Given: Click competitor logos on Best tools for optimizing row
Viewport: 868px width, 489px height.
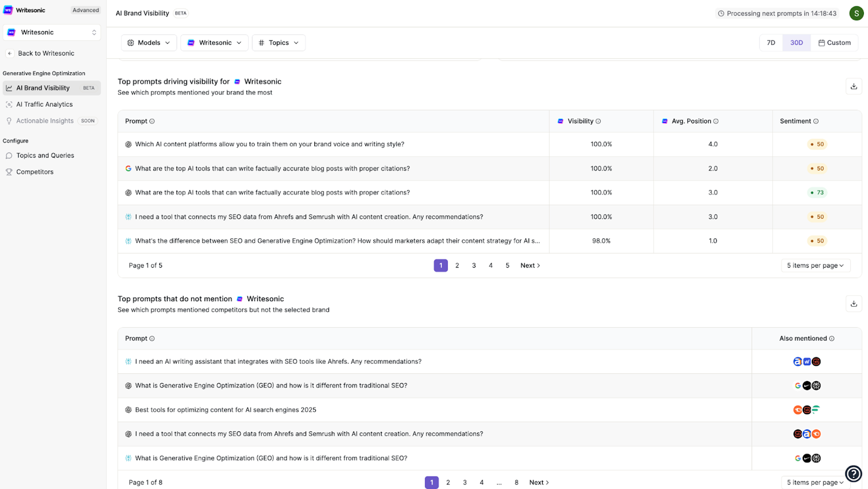Looking at the screenshot, I should [x=807, y=410].
